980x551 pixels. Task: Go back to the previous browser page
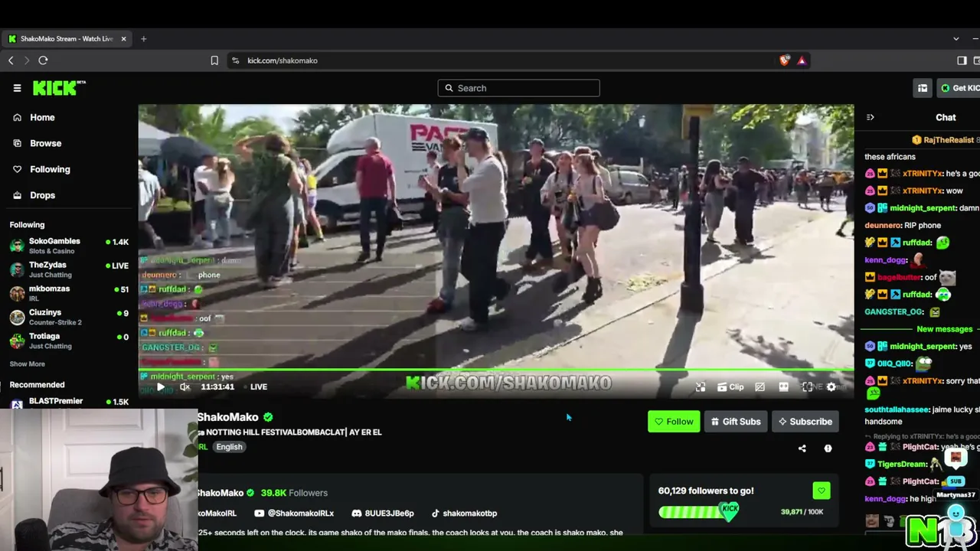pos(11,60)
